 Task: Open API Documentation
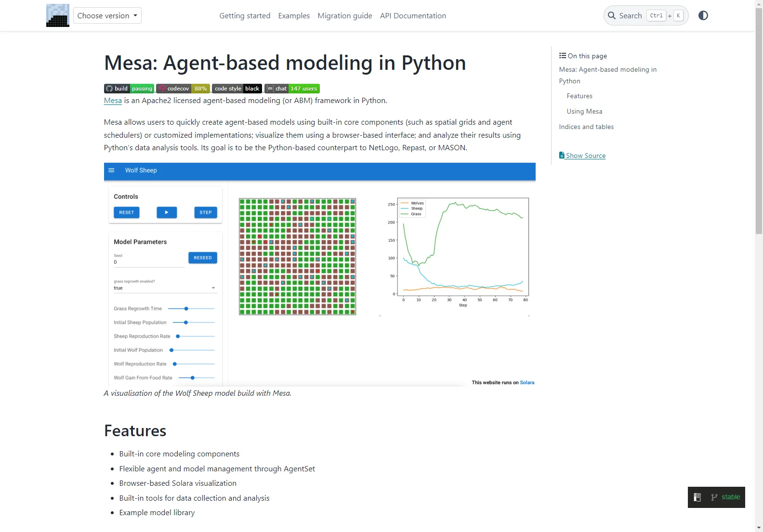pos(413,15)
